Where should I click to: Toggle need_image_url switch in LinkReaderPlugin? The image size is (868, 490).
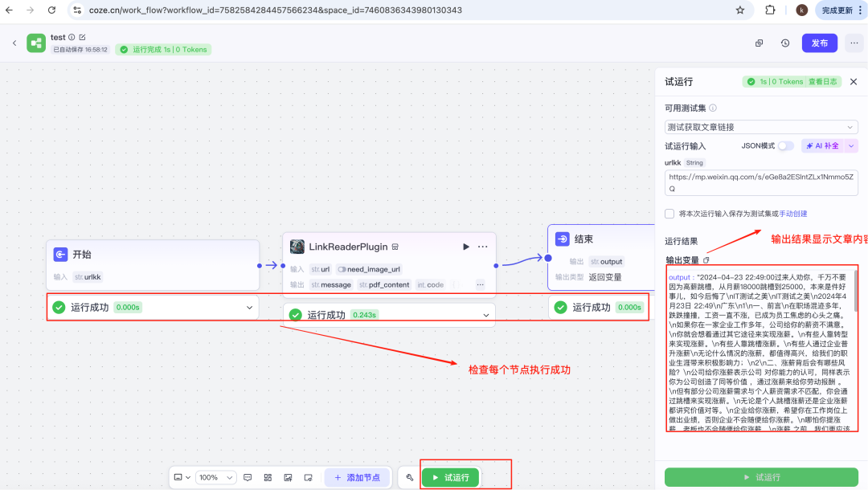342,269
